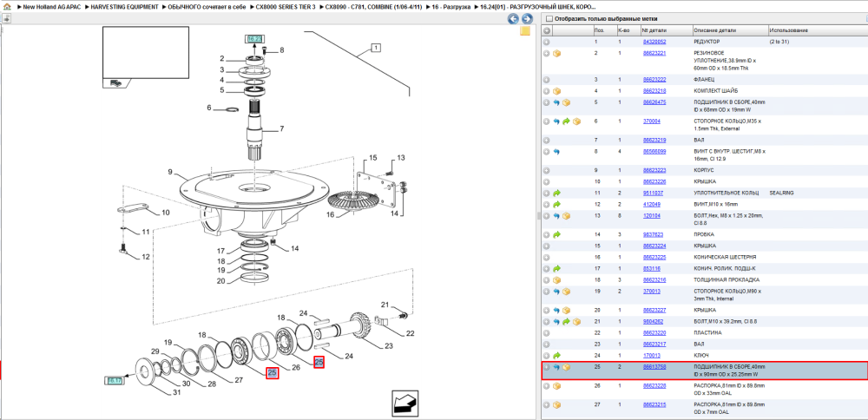Click green arrow for part 853116
This screenshot has width=868, height=420.
coord(556,268)
